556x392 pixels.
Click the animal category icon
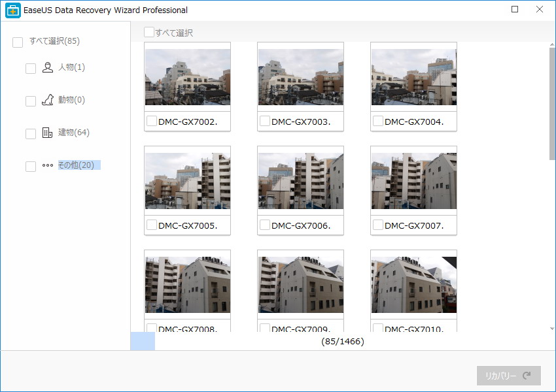click(48, 100)
